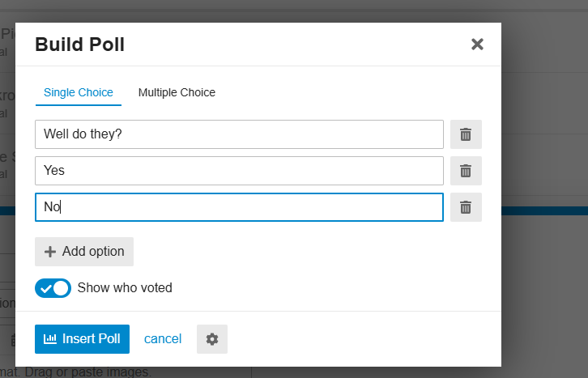Place cursor in the 'No' option field

[239, 207]
